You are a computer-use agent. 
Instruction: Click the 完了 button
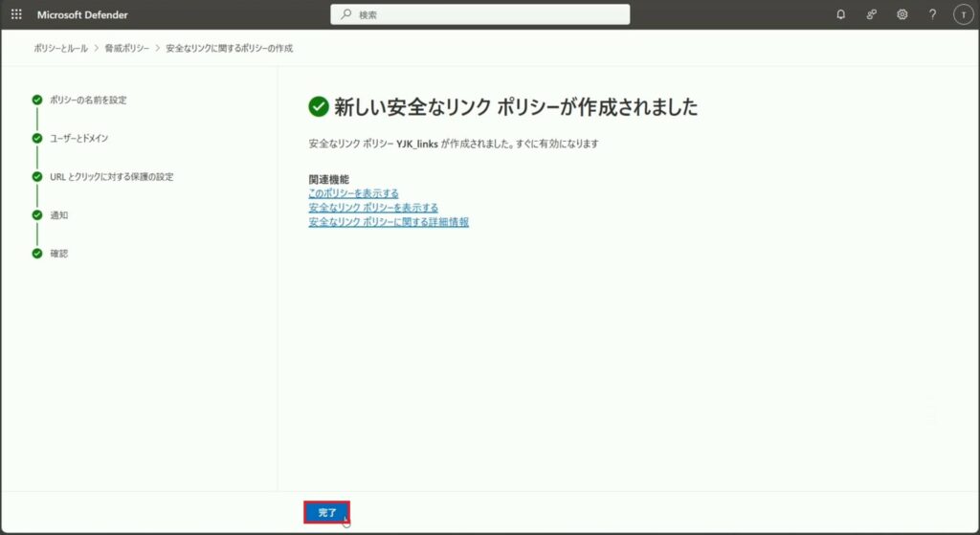(327, 512)
